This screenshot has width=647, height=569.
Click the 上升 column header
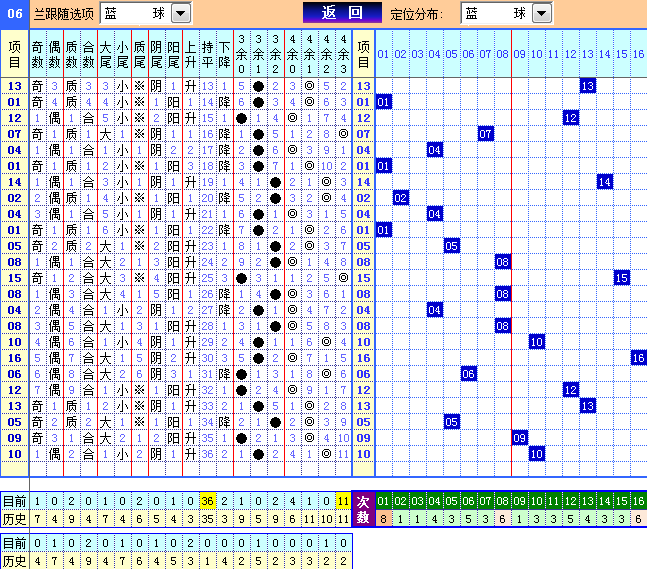(x=190, y=54)
